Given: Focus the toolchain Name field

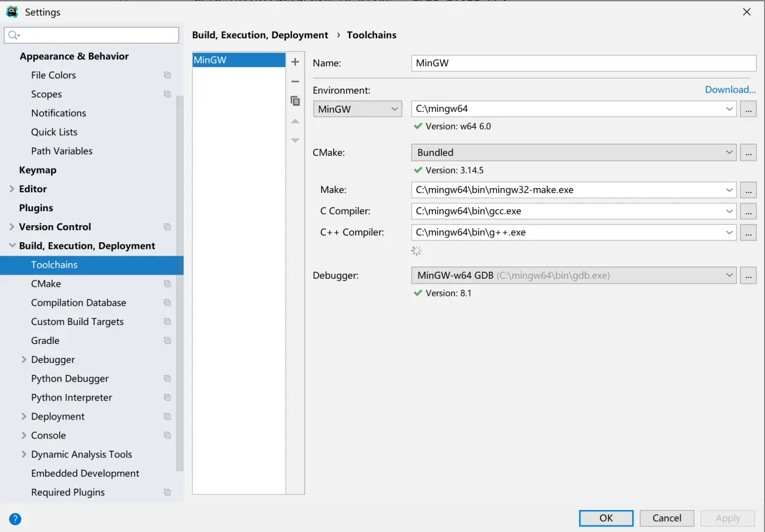Looking at the screenshot, I should 583,63.
